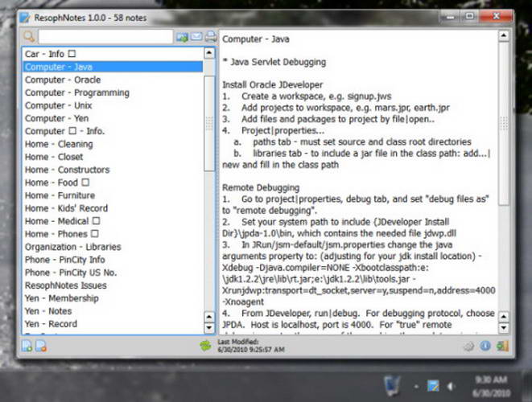The image size is (532, 402).
Task: Close the ResophNotes window
Action: 496,16
